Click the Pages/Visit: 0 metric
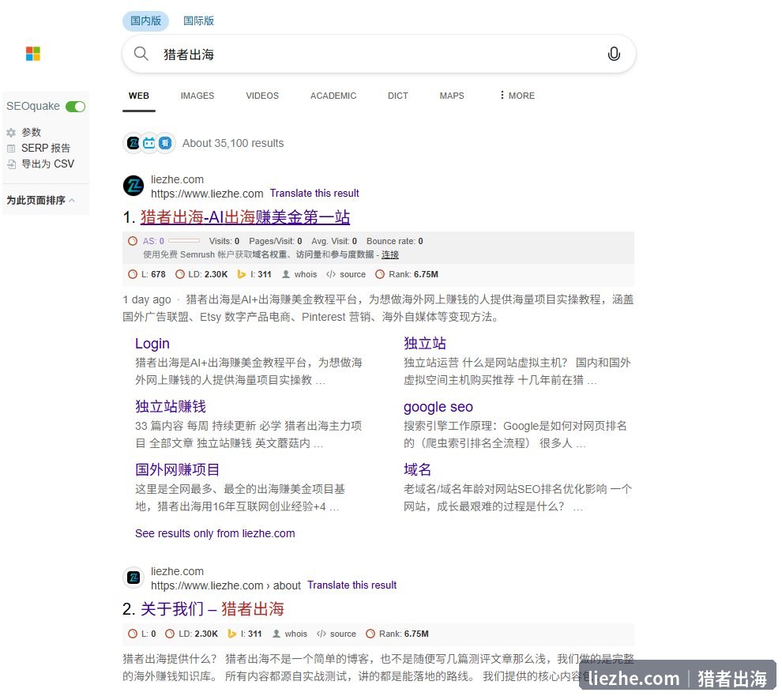 pyautogui.click(x=276, y=241)
